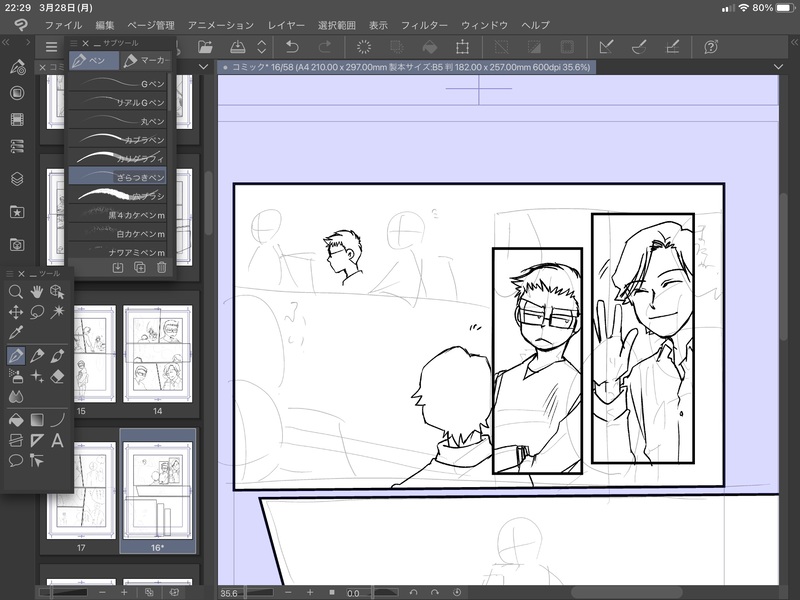Image resolution: width=800 pixels, height=600 pixels.
Task: Select the Balloon tool
Action: (16, 461)
